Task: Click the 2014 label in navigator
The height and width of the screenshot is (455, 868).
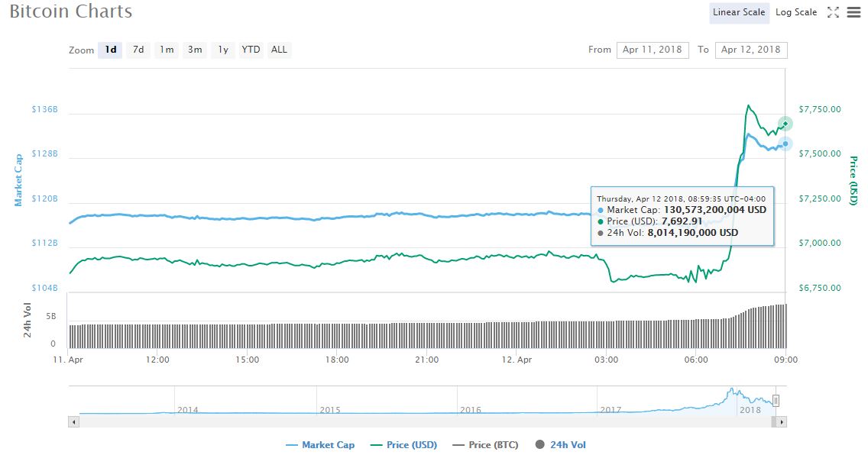Action: [188, 410]
